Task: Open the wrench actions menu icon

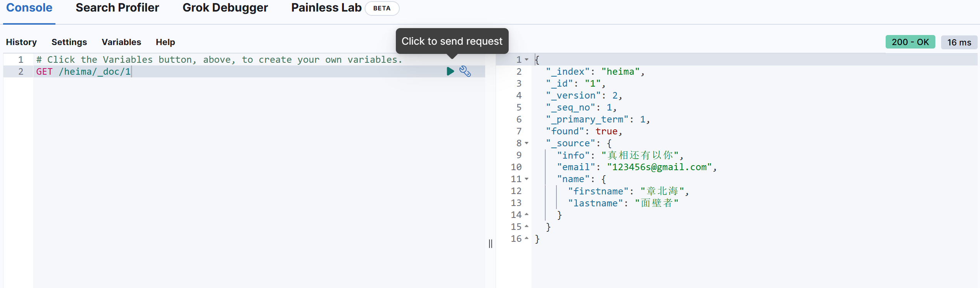Action: (x=465, y=71)
